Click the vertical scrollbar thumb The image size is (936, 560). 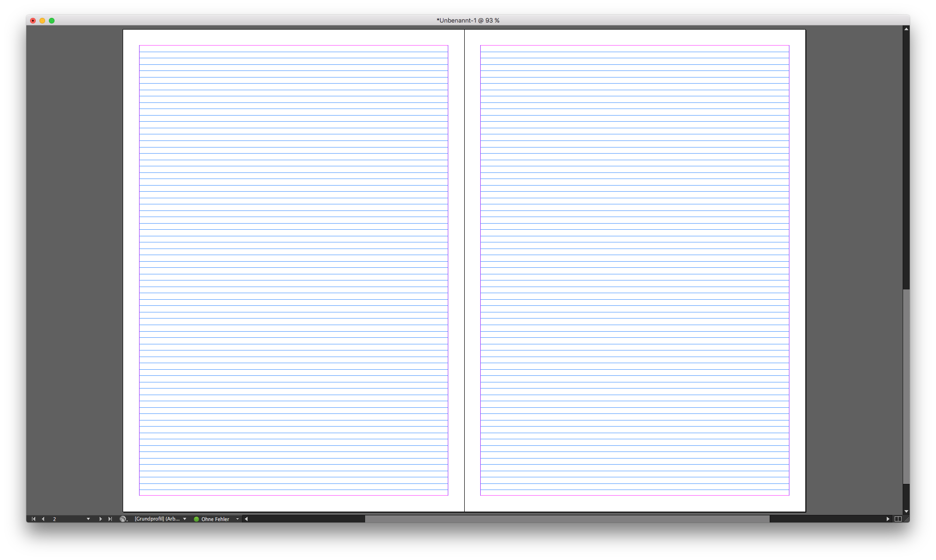[x=906, y=386]
